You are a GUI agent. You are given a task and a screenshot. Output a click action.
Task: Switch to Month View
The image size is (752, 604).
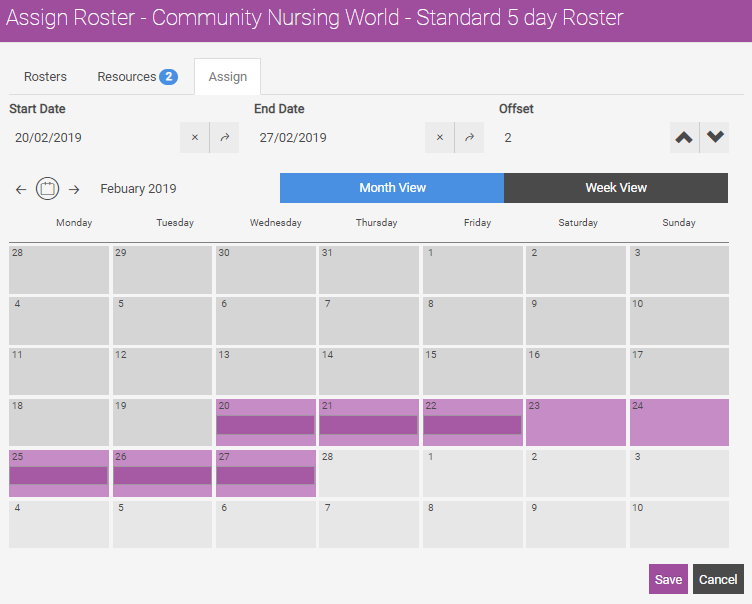(x=392, y=188)
